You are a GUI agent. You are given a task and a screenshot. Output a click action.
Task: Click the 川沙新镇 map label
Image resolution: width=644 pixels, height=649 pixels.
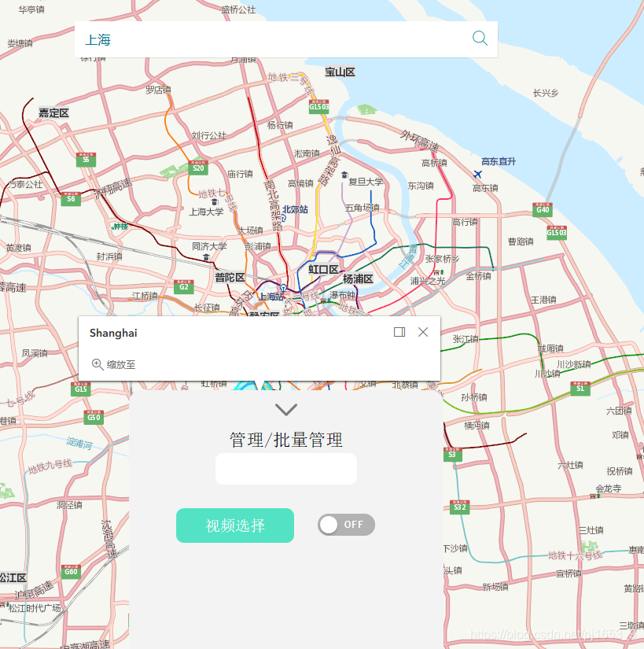pos(574,364)
